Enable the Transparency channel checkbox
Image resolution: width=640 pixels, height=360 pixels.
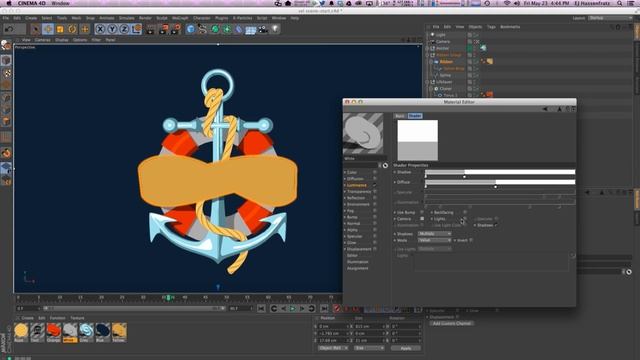[375, 191]
